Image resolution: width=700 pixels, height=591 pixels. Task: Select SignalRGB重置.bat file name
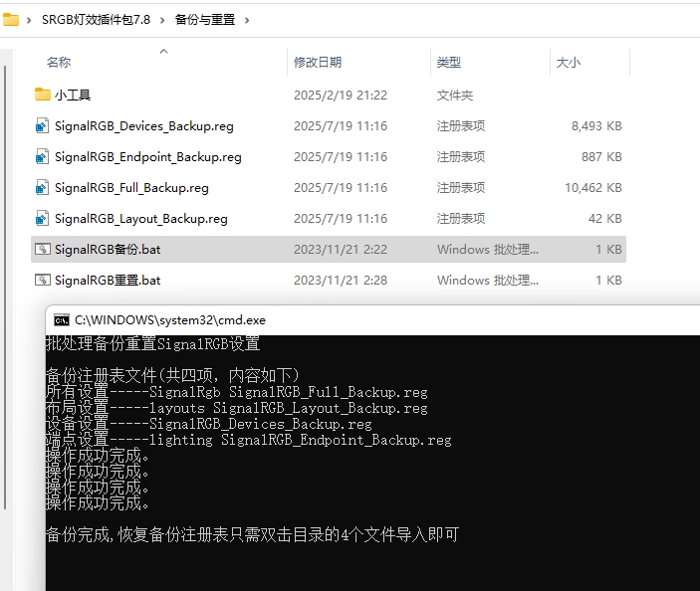coord(108,281)
